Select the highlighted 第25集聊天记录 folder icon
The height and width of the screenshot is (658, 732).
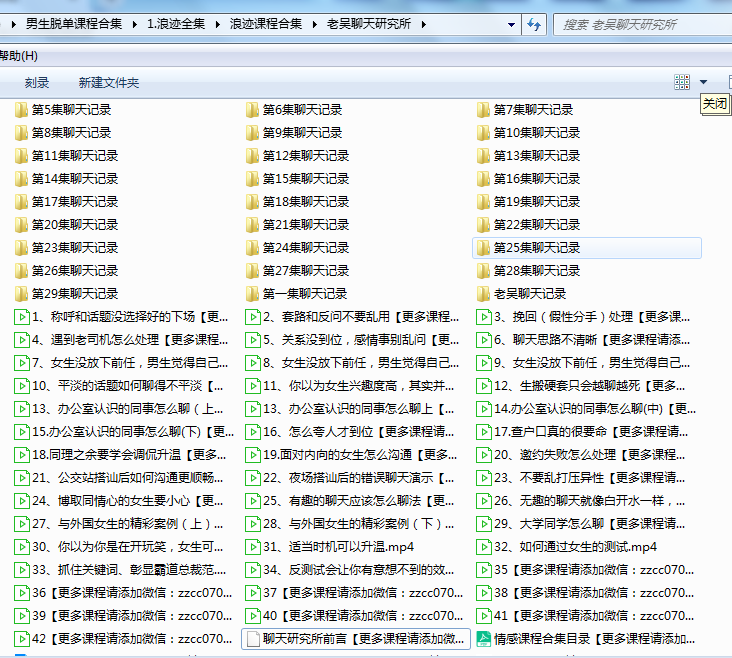click(483, 248)
